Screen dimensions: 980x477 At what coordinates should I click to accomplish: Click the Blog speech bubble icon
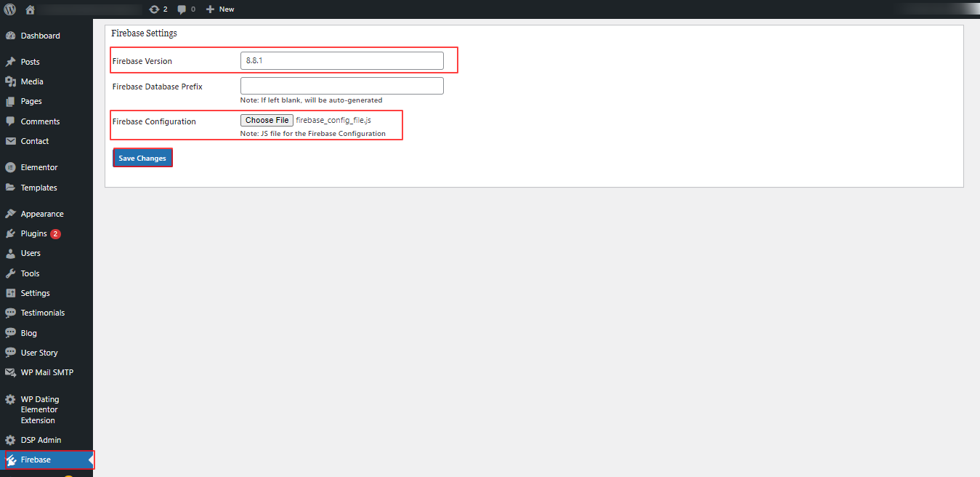[x=10, y=333]
